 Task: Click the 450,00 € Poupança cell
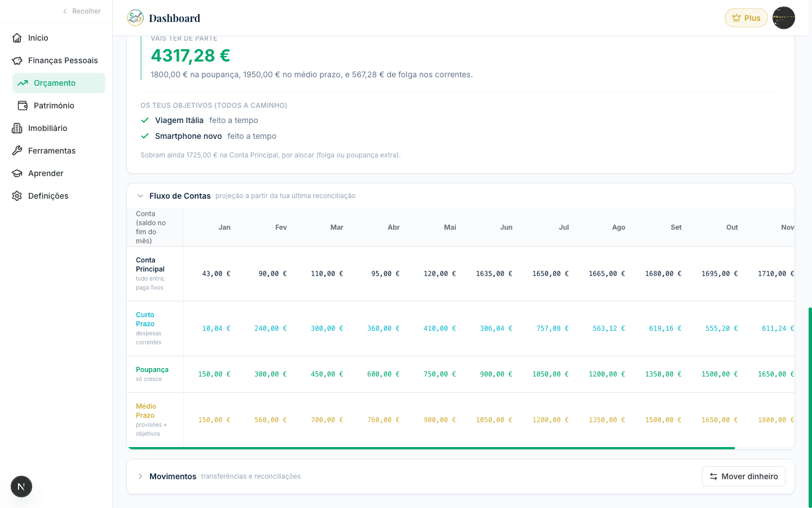pyautogui.click(x=327, y=374)
